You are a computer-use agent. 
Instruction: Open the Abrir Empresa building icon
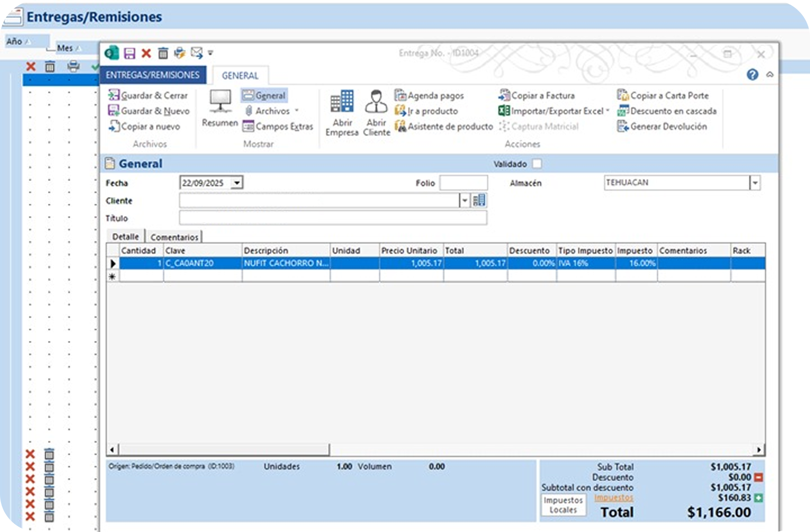click(x=342, y=113)
